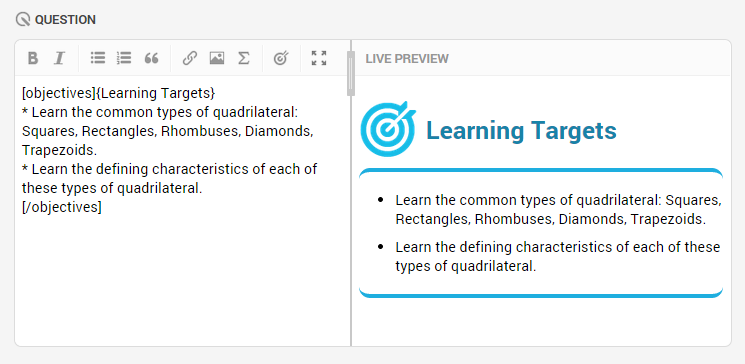The width and height of the screenshot is (745, 364).
Task: Click the editor scrollbar handle
Action: coord(351,74)
